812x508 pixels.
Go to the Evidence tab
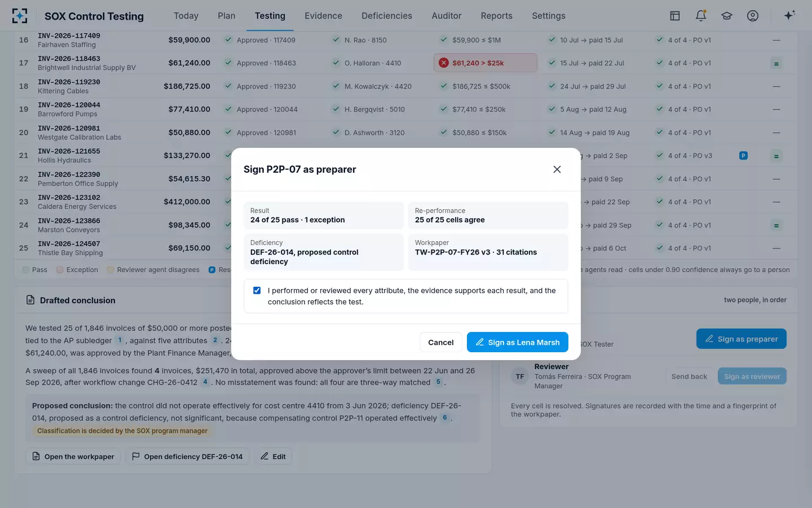coord(323,16)
